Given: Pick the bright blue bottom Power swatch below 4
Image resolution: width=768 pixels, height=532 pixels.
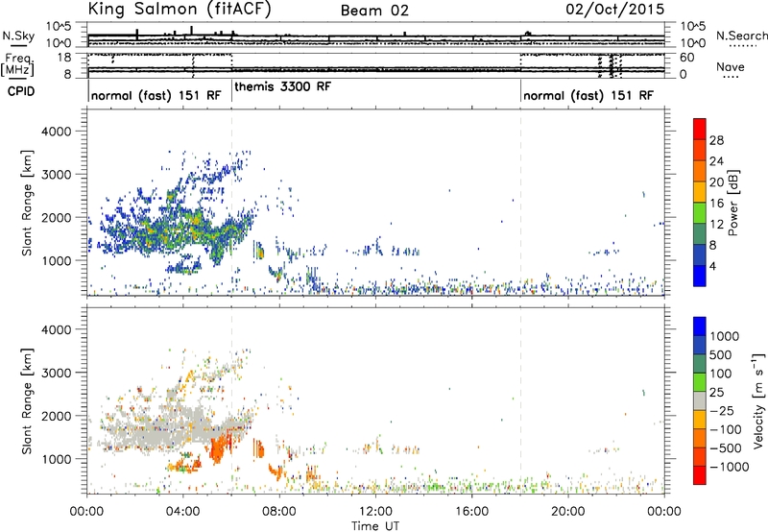Looking at the screenshot, I should [700, 276].
